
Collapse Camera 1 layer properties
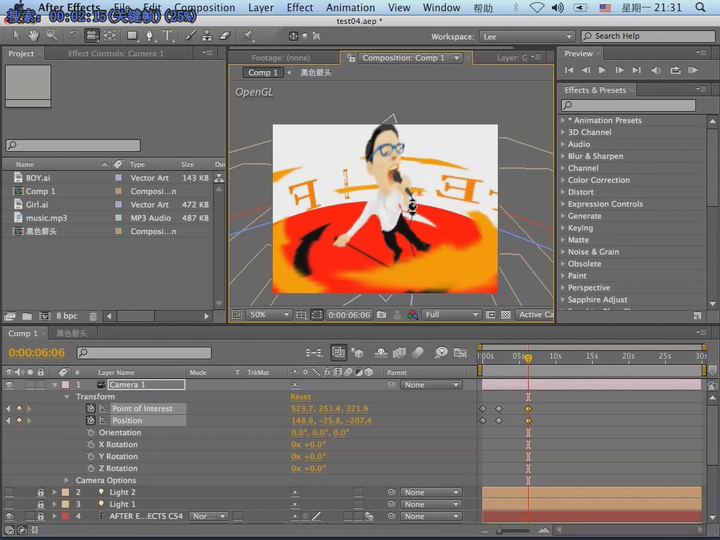55,384
